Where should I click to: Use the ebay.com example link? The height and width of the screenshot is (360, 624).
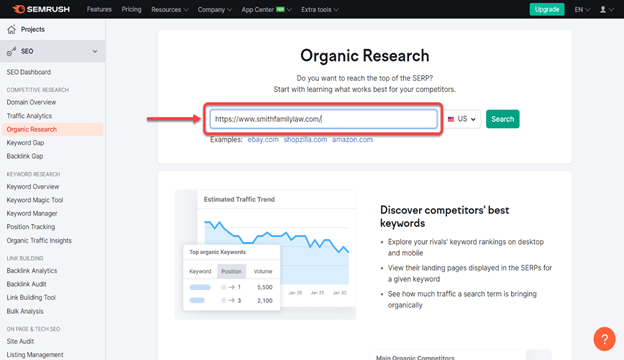(x=263, y=140)
